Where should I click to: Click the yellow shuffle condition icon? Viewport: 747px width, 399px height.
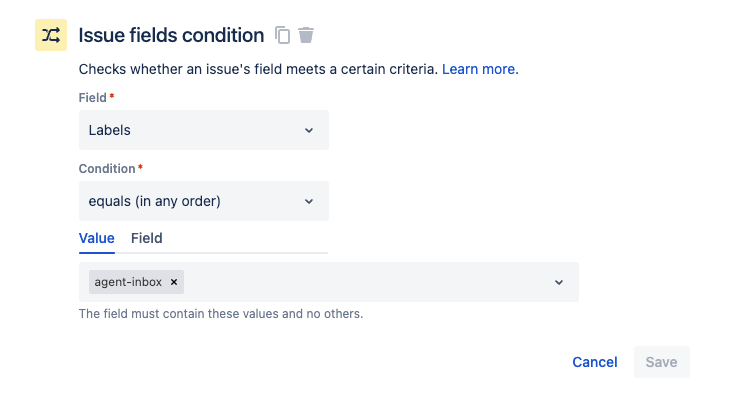click(51, 35)
